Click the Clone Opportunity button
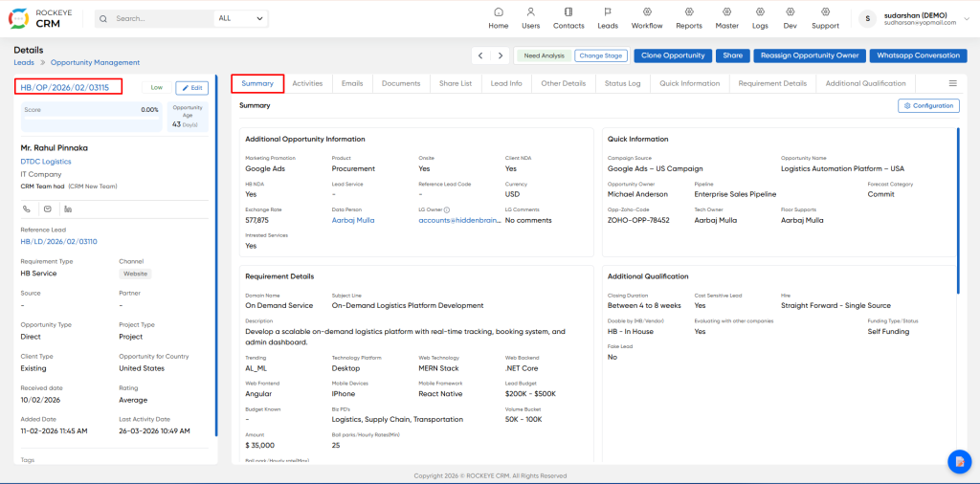Screen dimensions: 980x484 pyautogui.click(x=673, y=55)
